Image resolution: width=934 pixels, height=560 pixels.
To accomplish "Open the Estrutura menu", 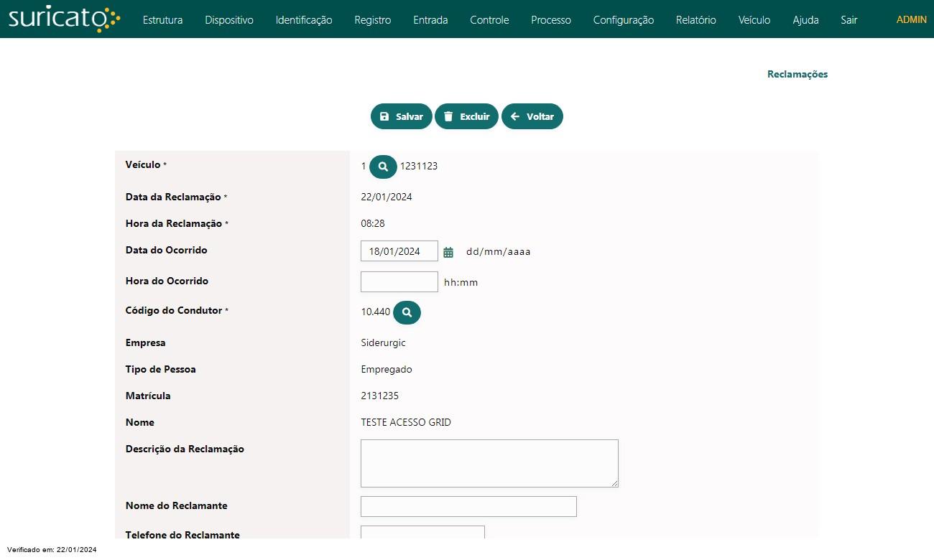I will (162, 20).
